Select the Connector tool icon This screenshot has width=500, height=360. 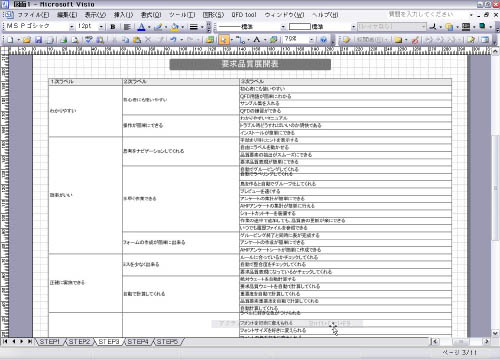[241, 40]
